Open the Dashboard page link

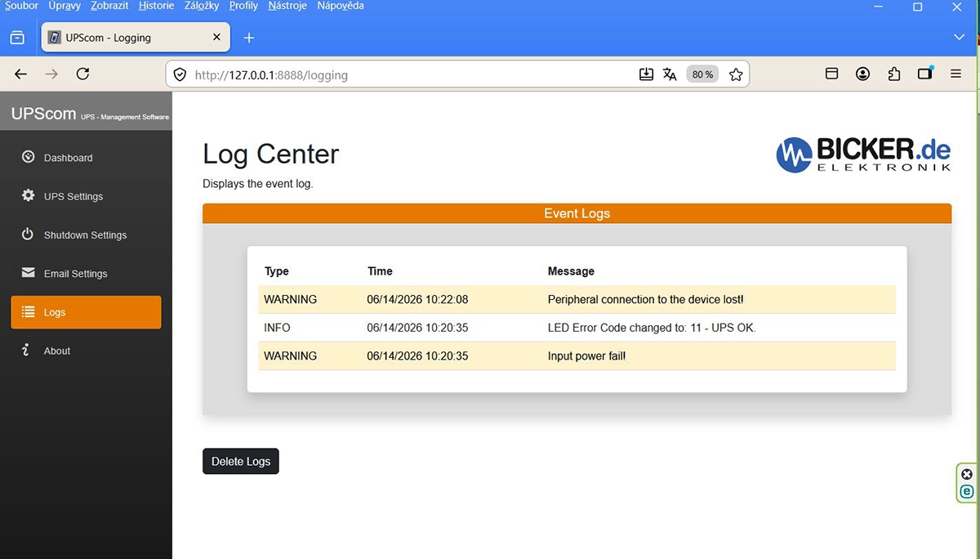[x=69, y=158]
